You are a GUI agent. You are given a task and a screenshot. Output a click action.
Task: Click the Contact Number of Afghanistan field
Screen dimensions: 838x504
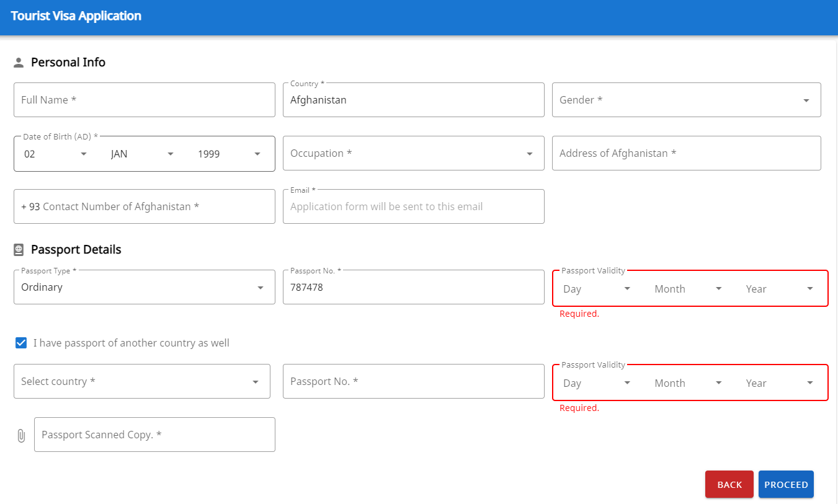point(145,206)
